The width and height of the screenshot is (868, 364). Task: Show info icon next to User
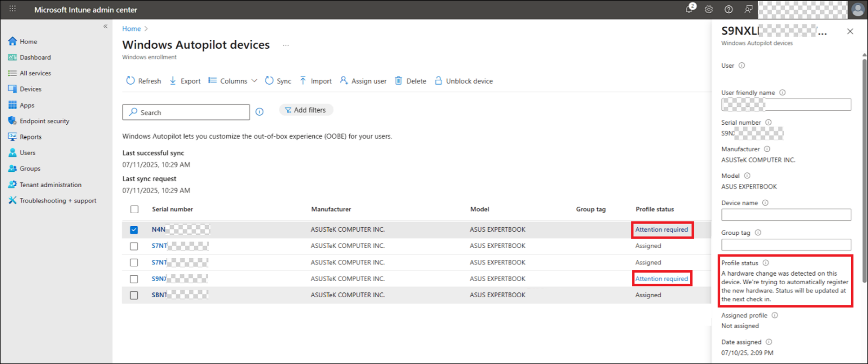(x=742, y=66)
